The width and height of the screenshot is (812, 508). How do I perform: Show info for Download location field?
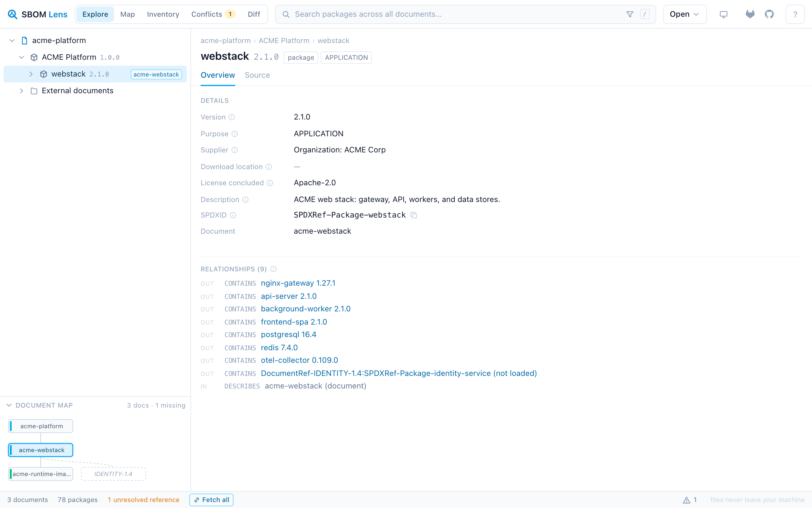tap(269, 167)
